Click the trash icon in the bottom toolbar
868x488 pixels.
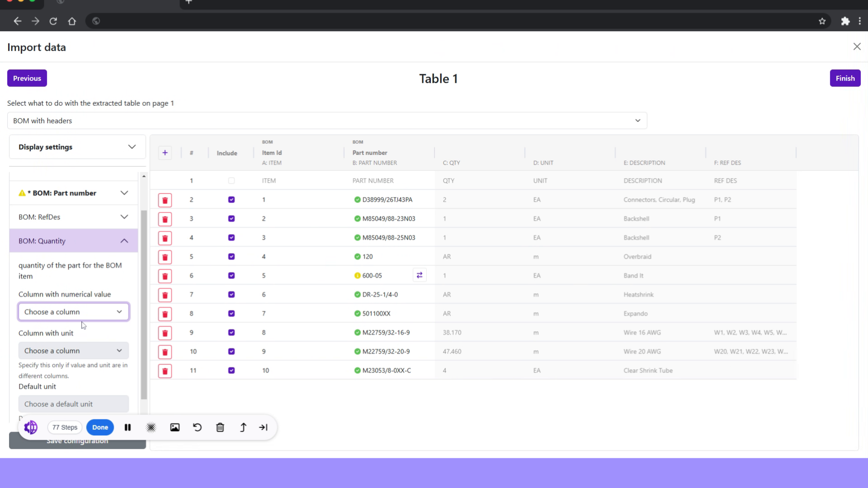[x=220, y=427]
